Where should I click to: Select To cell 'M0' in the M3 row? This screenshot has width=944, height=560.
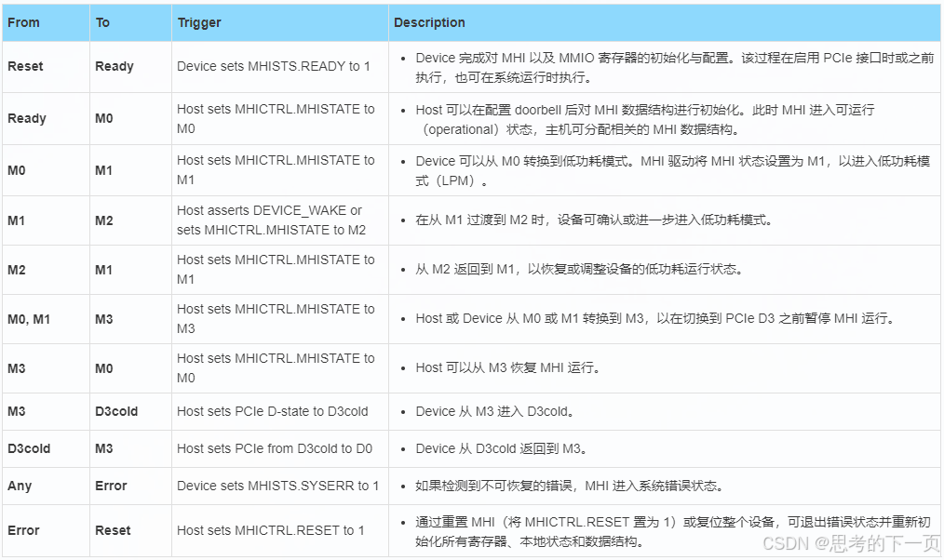(104, 368)
